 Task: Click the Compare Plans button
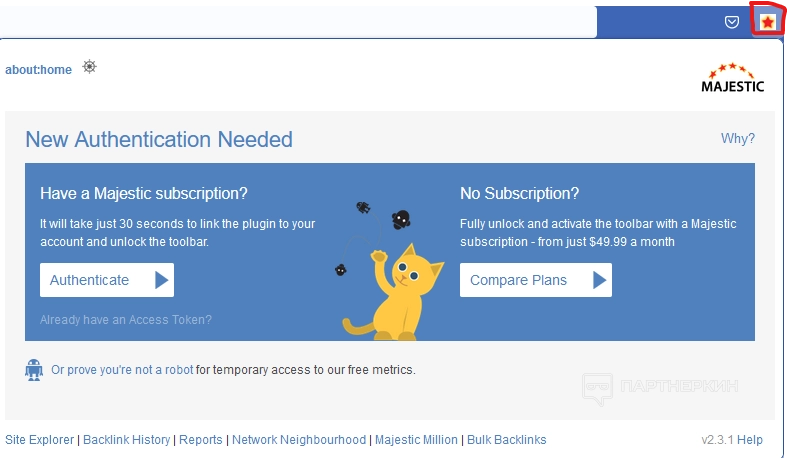click(536, 280)
